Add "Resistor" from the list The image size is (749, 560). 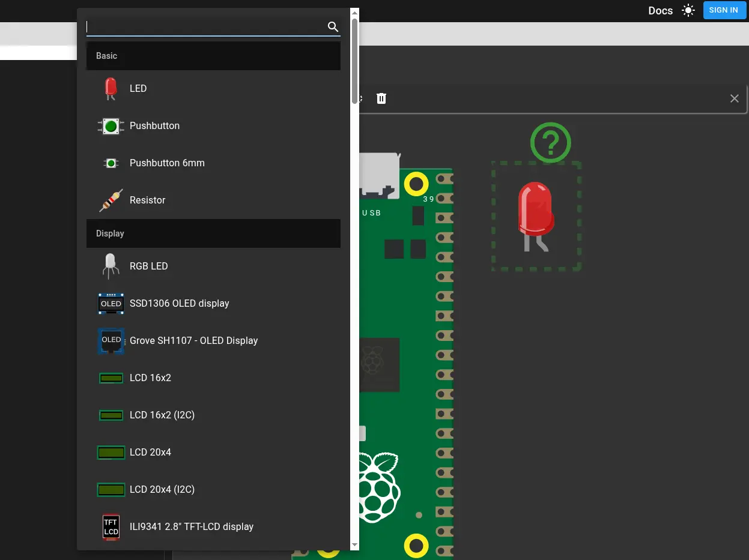click(x=213, y=200)
